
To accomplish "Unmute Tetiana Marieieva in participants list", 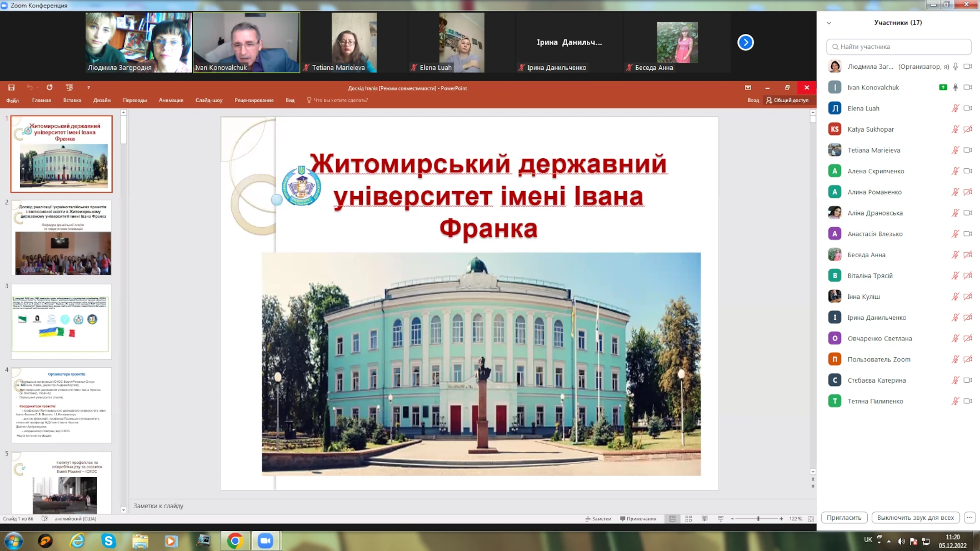I will (956, 150).
